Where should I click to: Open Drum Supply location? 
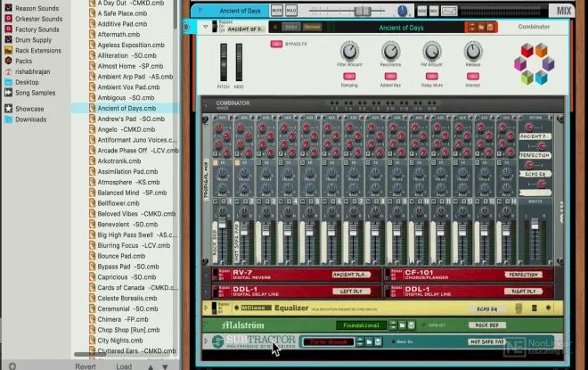(x=29, y=39)
